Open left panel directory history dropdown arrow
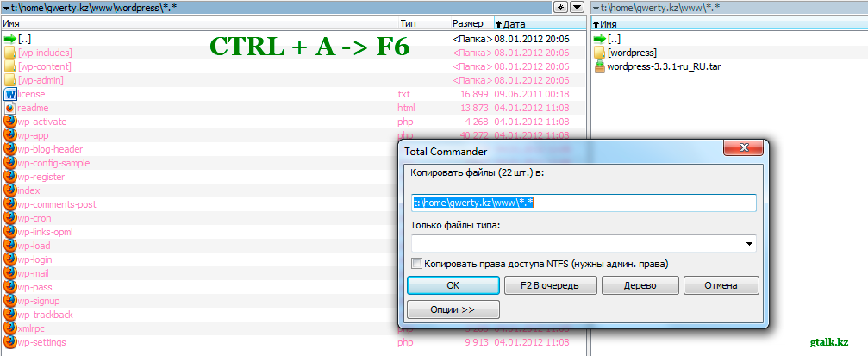868x356 pixels. (x=578, y=7)
